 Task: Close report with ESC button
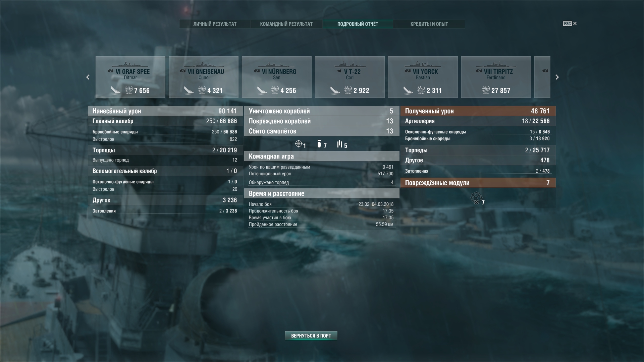click(x=570, y=23)
